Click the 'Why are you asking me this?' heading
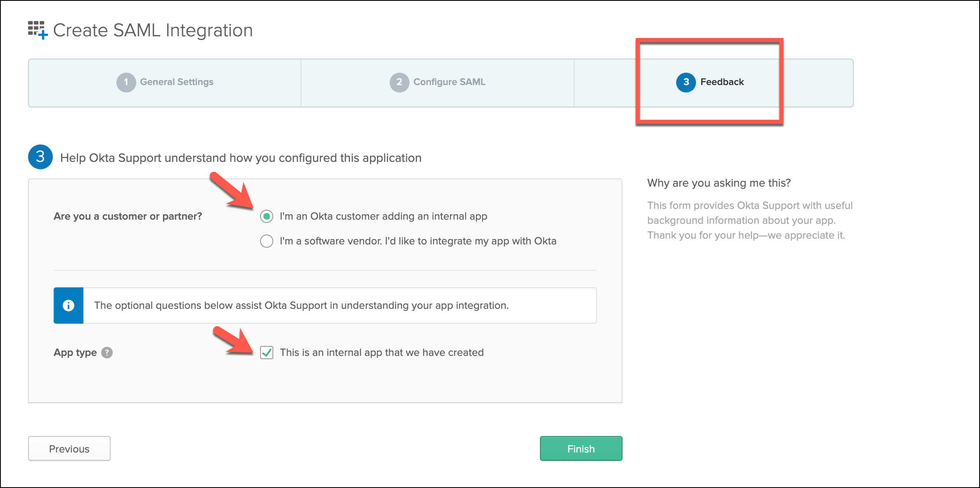Image resolution: width=980 pixels, height=488 pixels. [719, 183]
